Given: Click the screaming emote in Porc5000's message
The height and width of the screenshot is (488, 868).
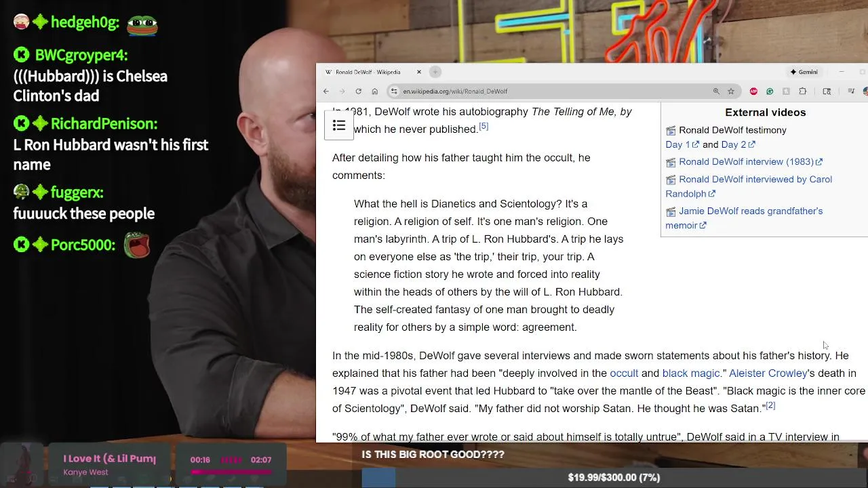Looking at the screenshot, I should click(x=137, y=245).
